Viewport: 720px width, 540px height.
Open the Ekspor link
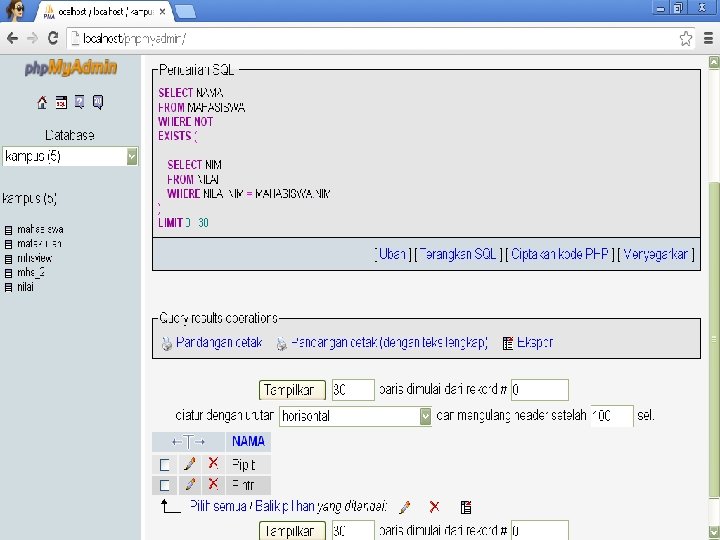535,343
